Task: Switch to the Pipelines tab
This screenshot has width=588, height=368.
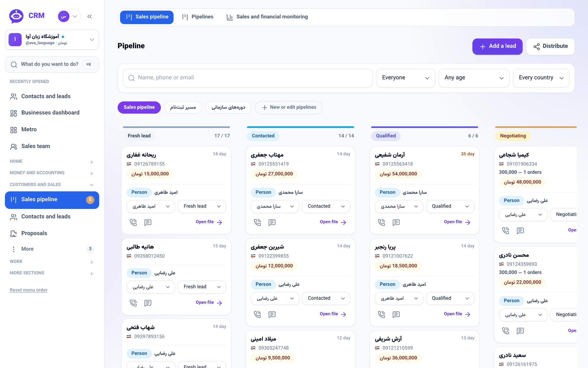Action: point(198,17)
